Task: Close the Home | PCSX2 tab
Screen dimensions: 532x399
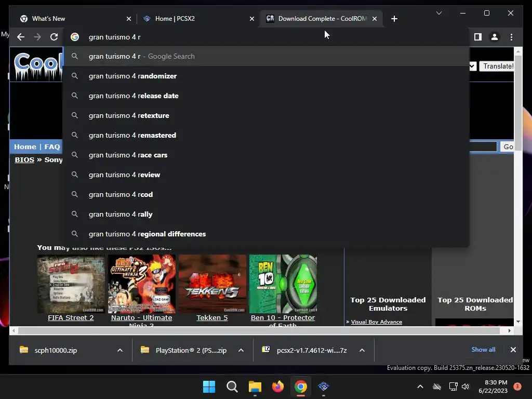Action: coord(252,19)
